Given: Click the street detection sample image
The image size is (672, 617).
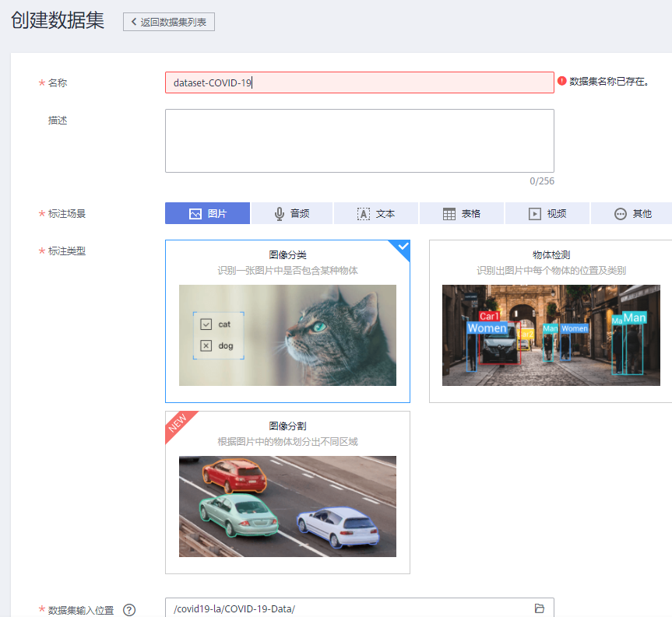Looking at the screenshot, I should pyautogui.click(x=551, y=335).
